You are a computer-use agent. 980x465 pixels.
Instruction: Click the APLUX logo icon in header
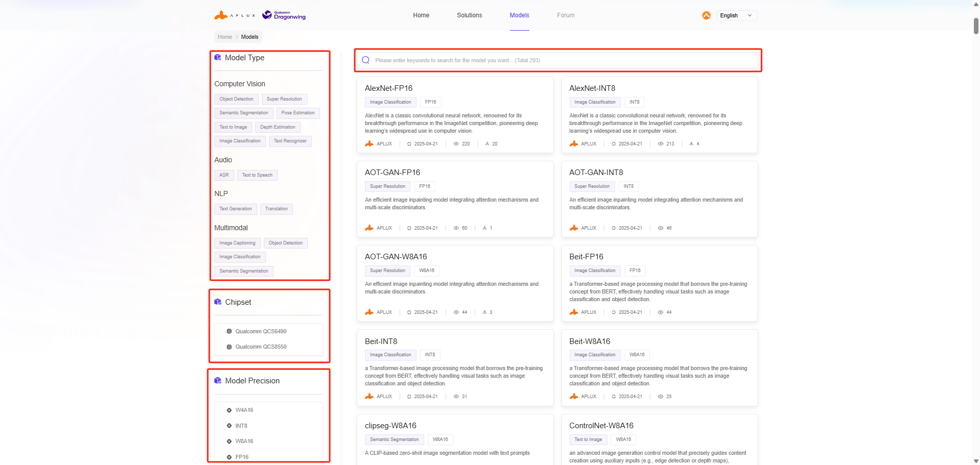pos(221,15)
